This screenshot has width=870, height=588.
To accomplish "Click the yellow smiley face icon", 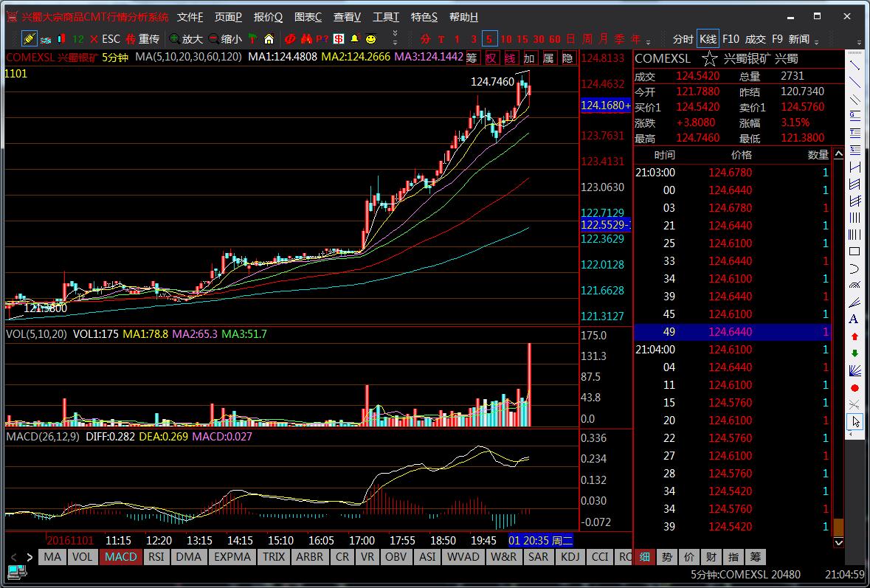I will pos(370,39).
